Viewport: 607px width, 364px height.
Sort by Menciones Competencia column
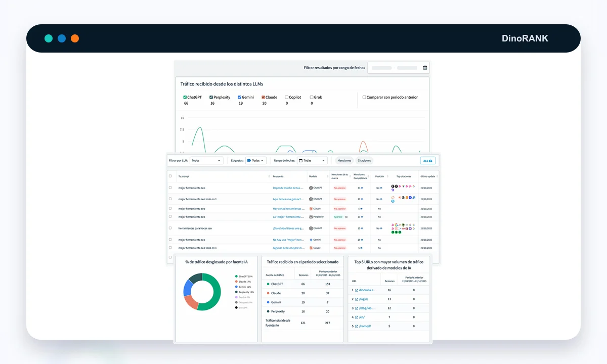(x=361, y=176)
